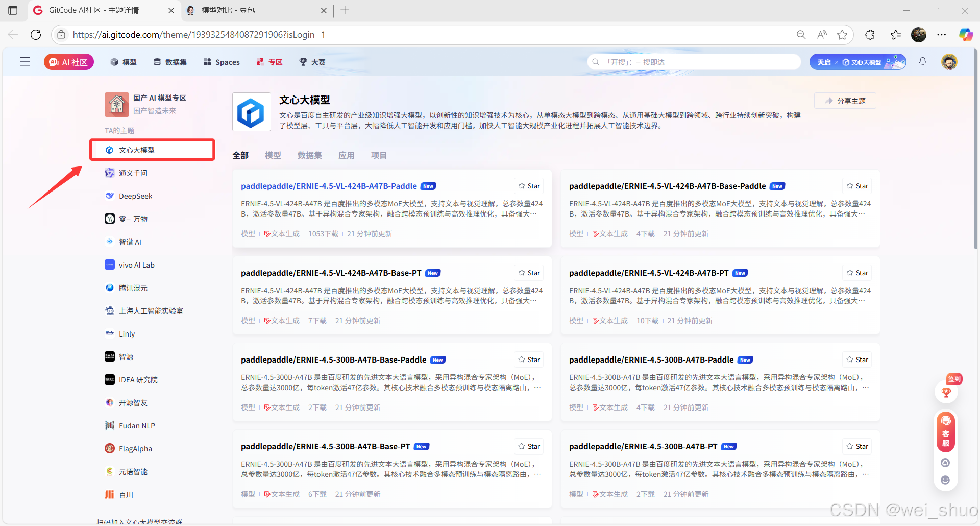Select 文心大模型 in the sidebar

pyautogui.click(x=152, y=150)
